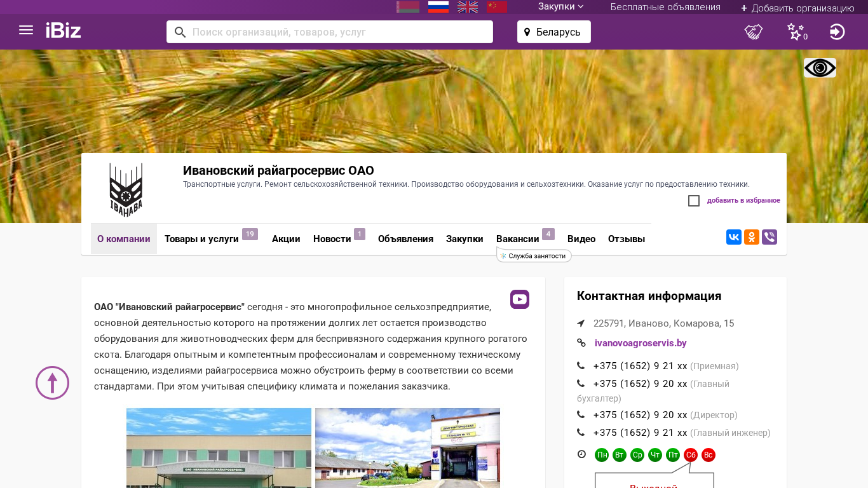Click phone icon beside Главный инженер number
Image resolution: width=868 pixels, height=488 pixels.
click(x=581, y=433)
